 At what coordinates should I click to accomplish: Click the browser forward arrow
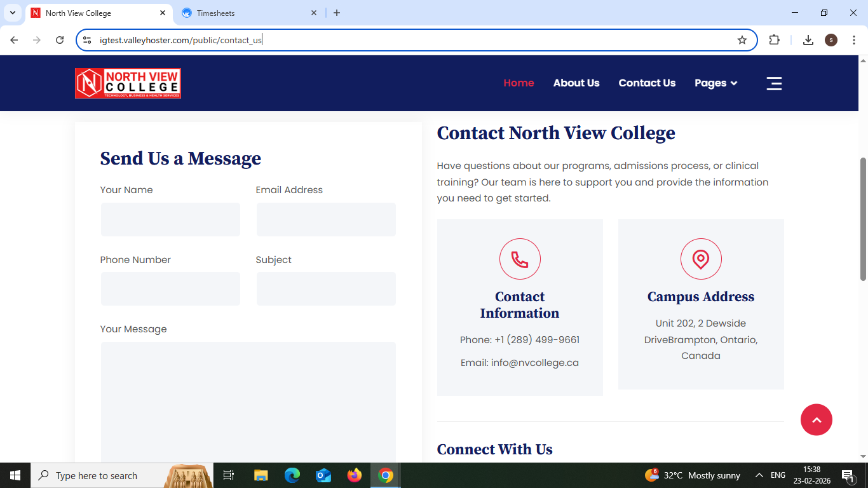[37, 40]
